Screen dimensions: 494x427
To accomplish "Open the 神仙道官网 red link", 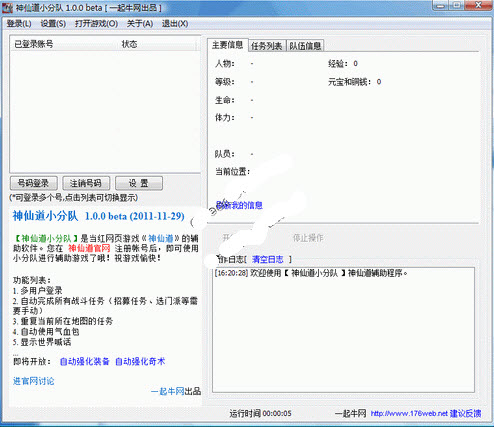I will click(x=89, y=248).
